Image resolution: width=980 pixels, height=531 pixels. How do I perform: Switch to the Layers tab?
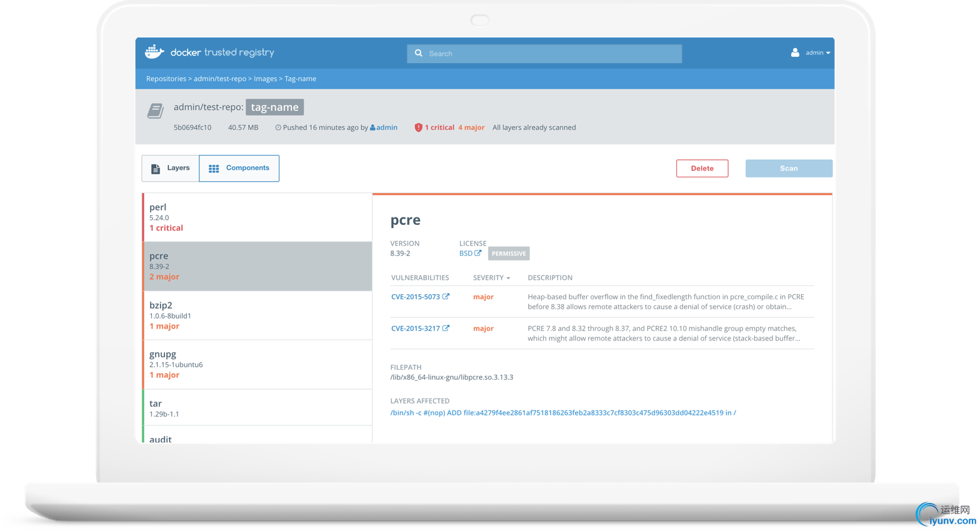coord(171,168)
